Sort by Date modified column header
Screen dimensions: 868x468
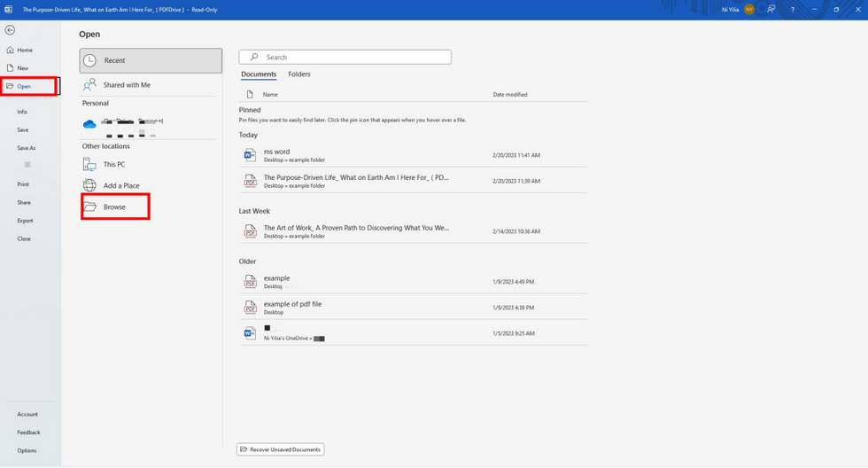pos(510,95)
